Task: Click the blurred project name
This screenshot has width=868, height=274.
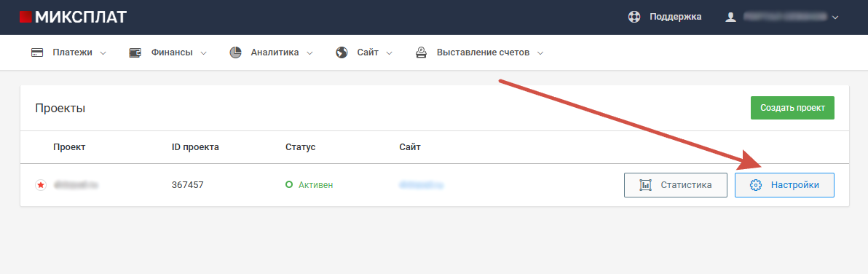Action: pos(75,185)
